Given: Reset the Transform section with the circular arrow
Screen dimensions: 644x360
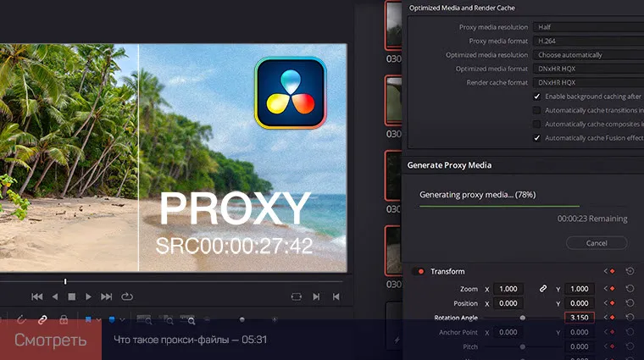Looking at the screenshot, I should pyautogui.click(x=630, y=271).
